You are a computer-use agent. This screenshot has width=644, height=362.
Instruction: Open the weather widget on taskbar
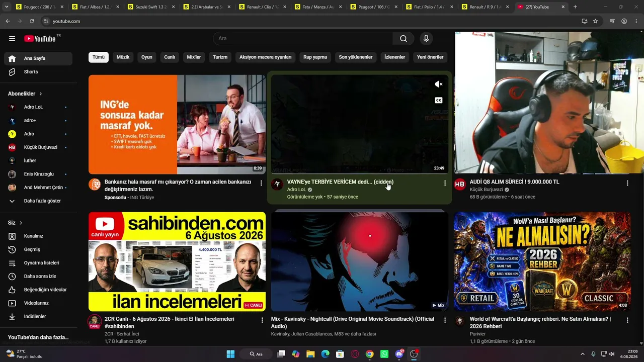tap(24, 354)
